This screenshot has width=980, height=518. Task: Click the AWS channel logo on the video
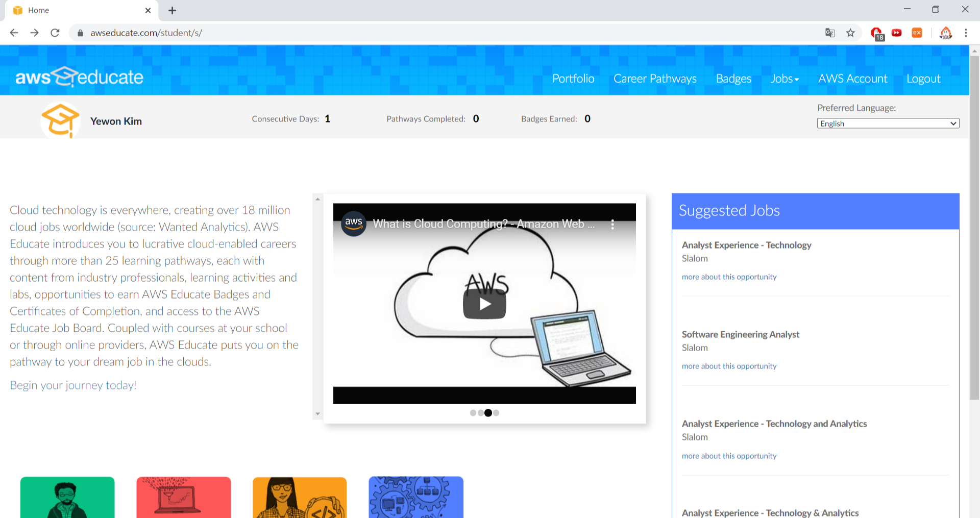(354, 224)
